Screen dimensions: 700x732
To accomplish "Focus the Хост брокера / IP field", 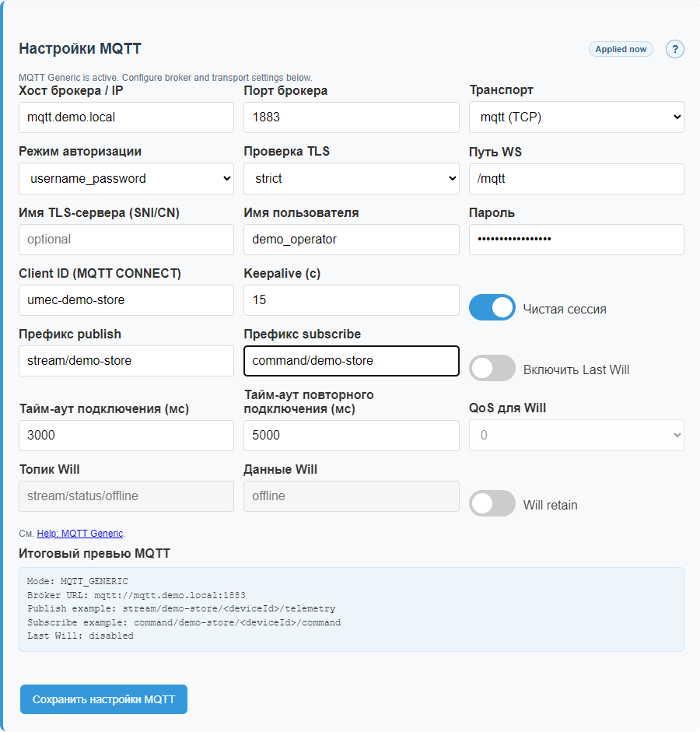I will pos(126,117).
